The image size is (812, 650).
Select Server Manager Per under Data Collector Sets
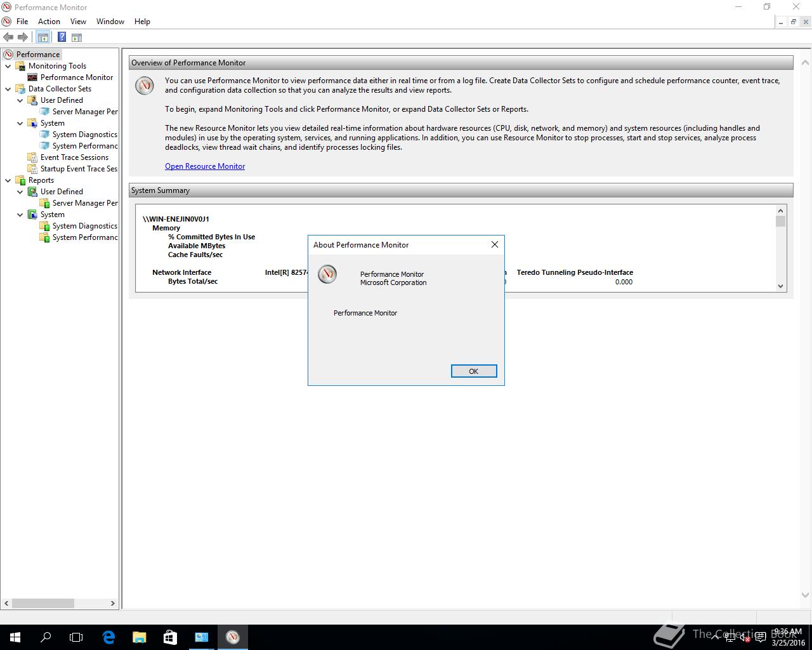85,112
